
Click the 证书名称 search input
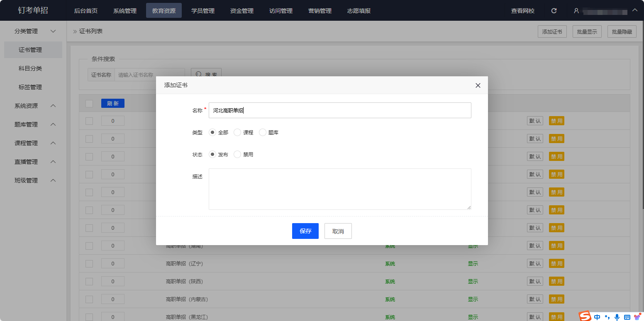coord(149,75)
